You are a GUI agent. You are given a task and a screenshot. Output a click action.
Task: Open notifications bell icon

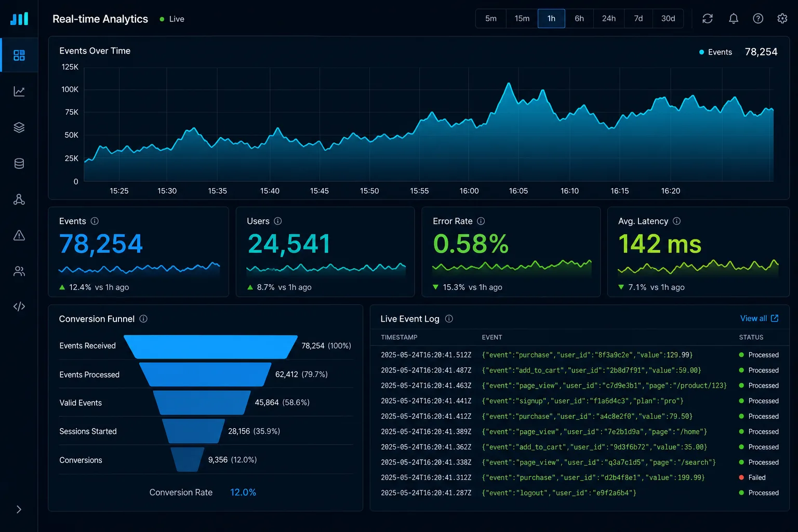pyautogui.click(x=734, y=19)
